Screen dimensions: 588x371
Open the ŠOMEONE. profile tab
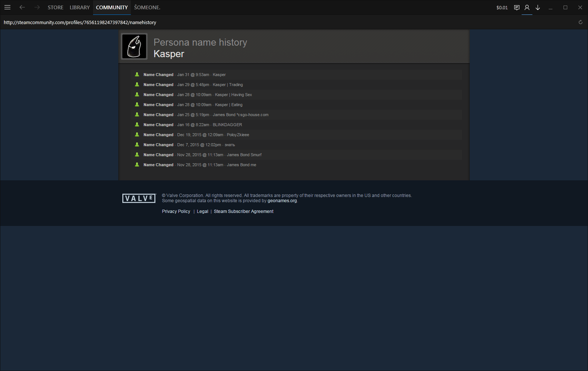click(147, 7)
